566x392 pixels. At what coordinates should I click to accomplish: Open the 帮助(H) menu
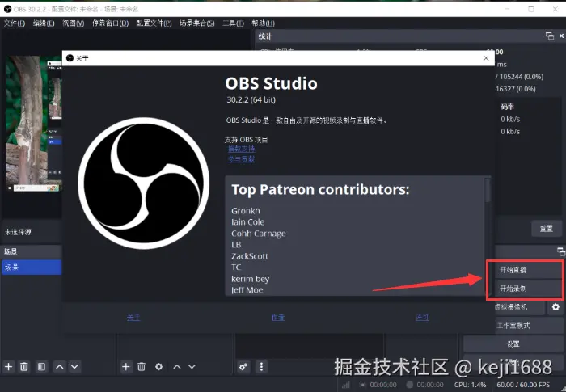pyautogui.click(x=263, y=23)
